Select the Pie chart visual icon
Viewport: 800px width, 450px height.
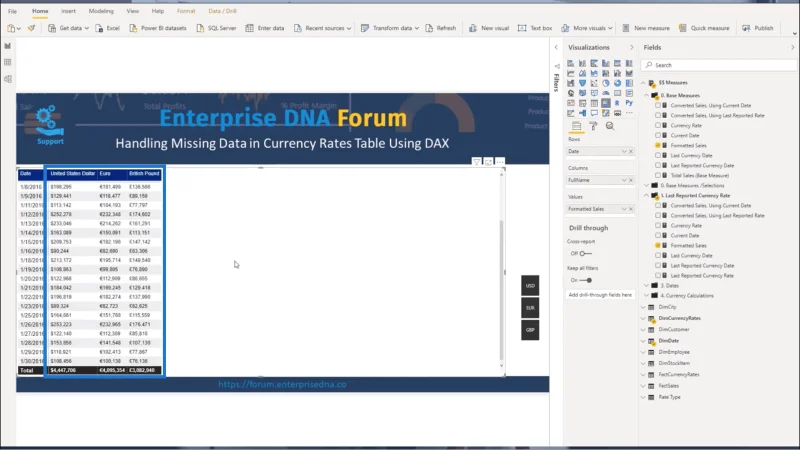coord(606,83)
